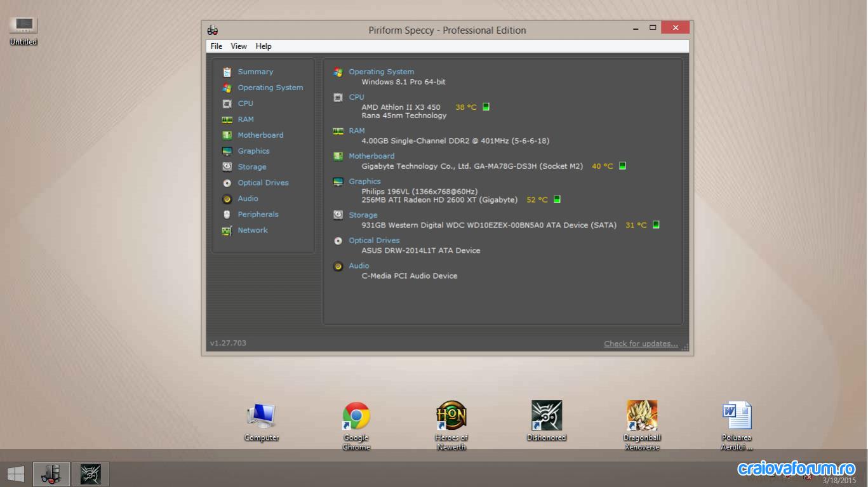
Task: Click the Peripherals mouse icon in sidebar
Action: [x=227, y=215]
